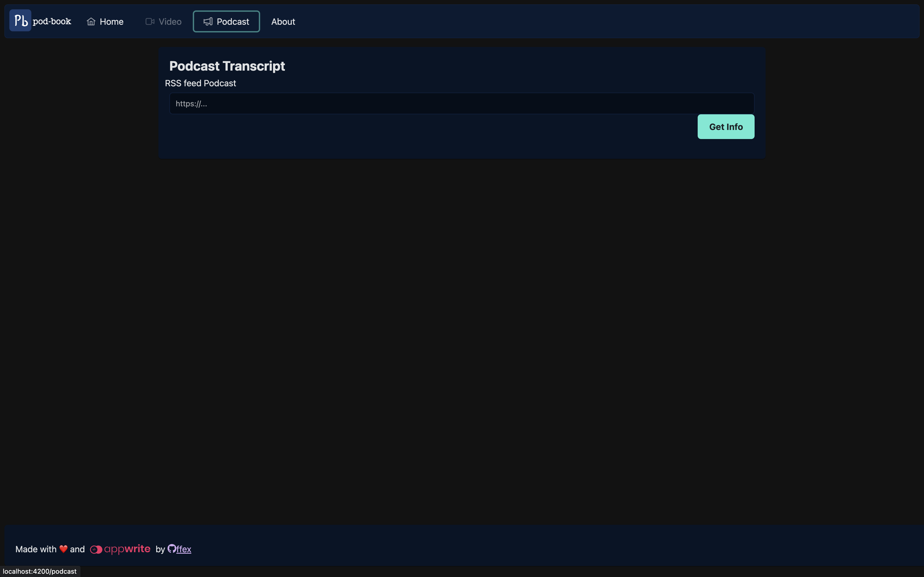Click the GitHub octocat icon
This screenshot has width=924, height=577.
[172, 549]
